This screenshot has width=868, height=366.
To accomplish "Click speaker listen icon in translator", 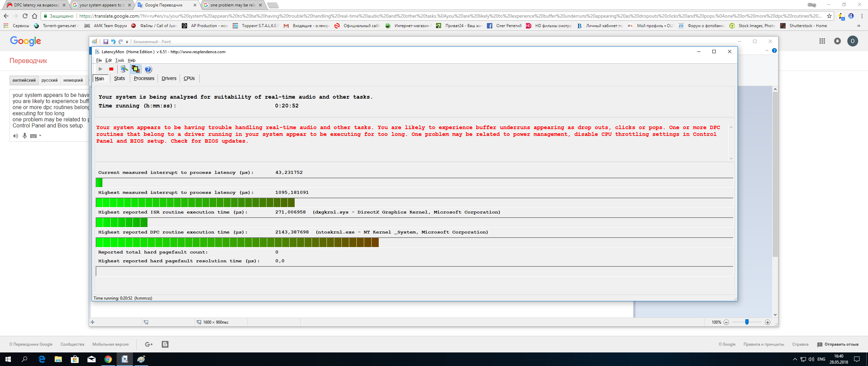I will 16,136.
